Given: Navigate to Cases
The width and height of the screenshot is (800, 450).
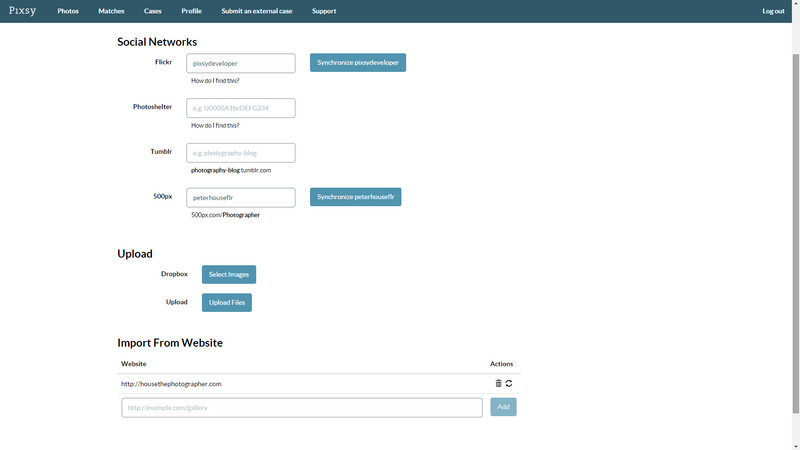Looking at the screenshot, I should point(153,11).
